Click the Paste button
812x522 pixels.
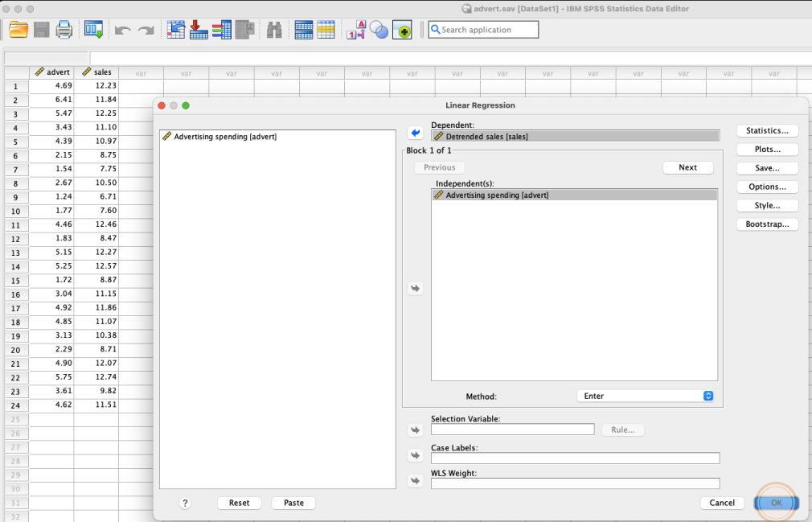[293, 503]
